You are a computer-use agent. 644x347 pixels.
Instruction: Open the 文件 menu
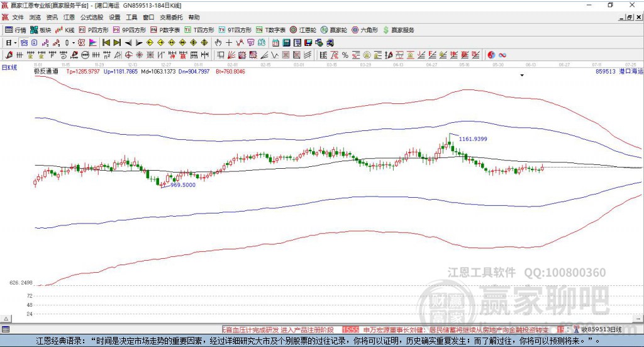18,17
